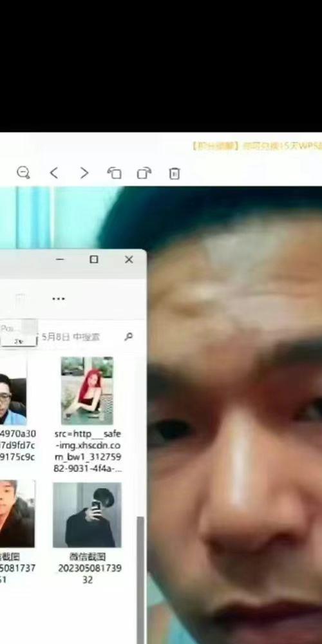Select the mirror selfie thumbnail
The width and height of the screenshot is (322, 644).
coord(87,515)
